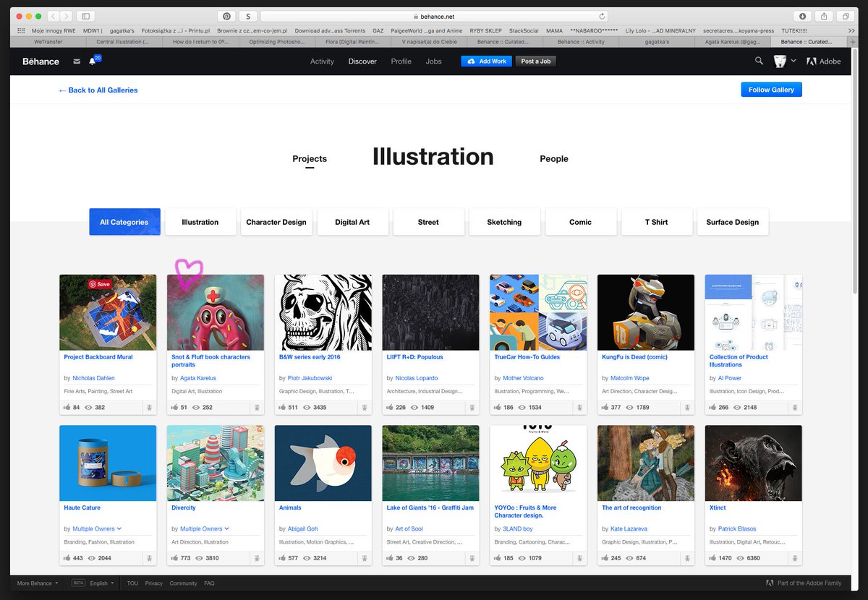Expand Multiple Owners dropdown on Divercity card
Viewport: 868px width, 600px height.
click(x=226, y=529)
